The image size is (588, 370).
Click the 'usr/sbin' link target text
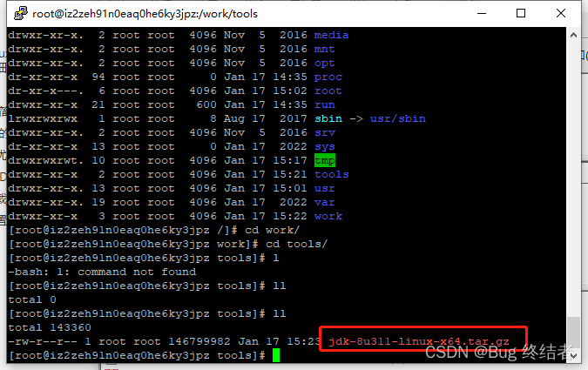click(398, 118)
